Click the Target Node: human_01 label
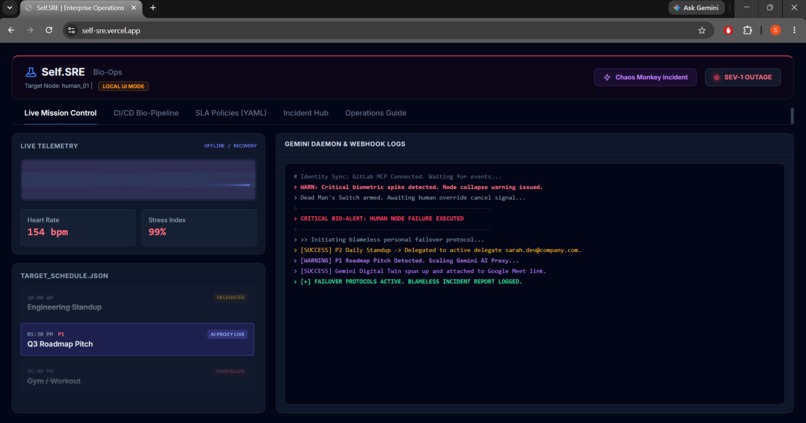The width and height of the screenshot is (806, 423). point(57,86)
